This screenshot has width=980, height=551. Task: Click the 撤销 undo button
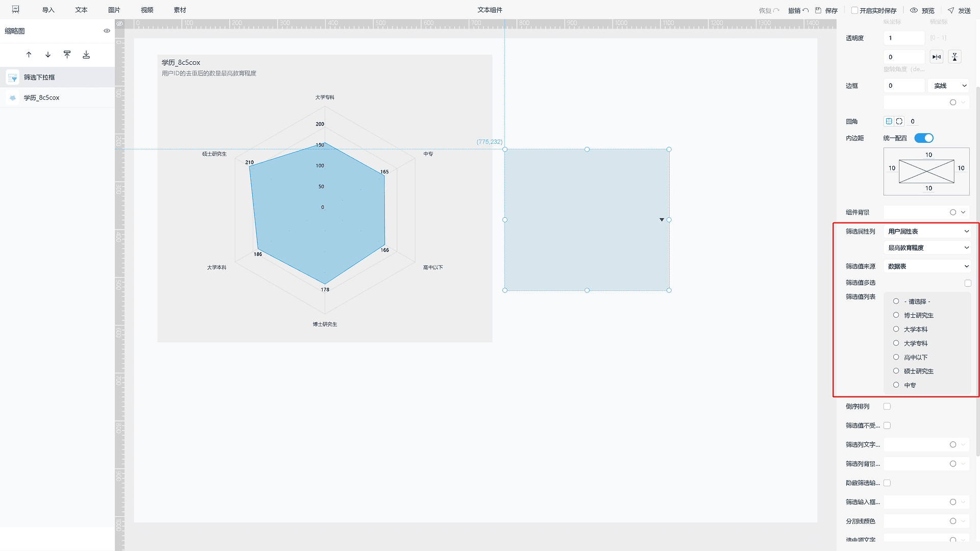[x=798, y=10]
